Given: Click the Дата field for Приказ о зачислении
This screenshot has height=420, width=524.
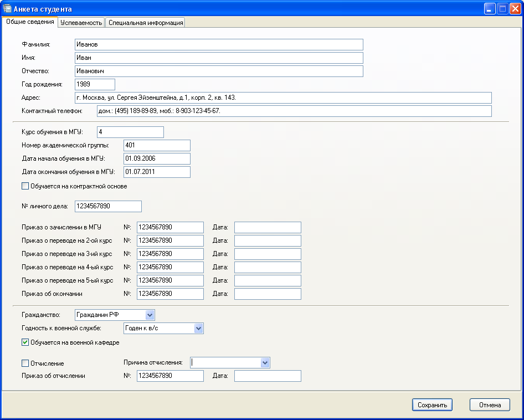Looking at the screenshot, I should 268,227.
